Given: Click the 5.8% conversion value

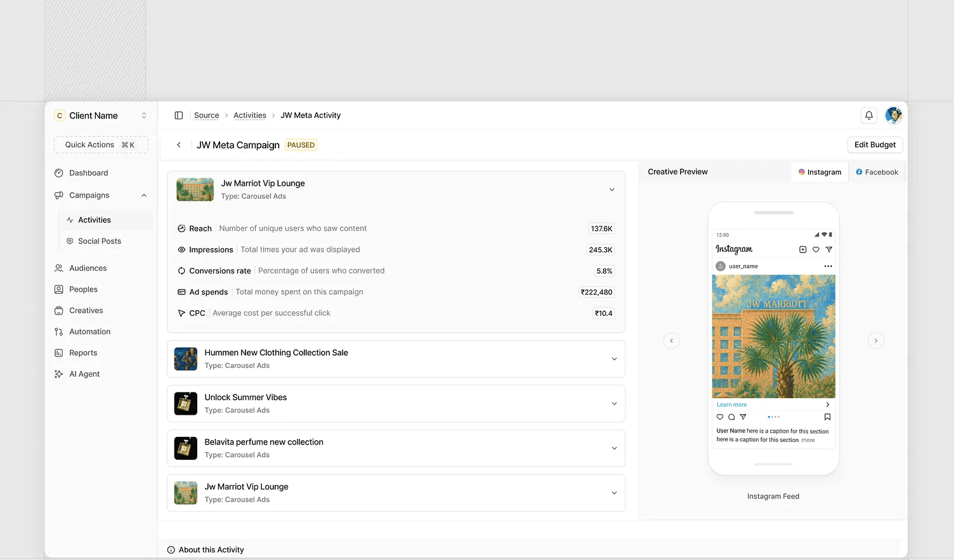Looking at the screenshot, I should pyautogui.click(x=604, y=271).
